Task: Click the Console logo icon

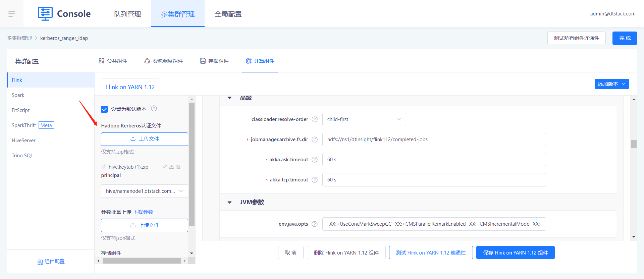Action: point(45,14)
